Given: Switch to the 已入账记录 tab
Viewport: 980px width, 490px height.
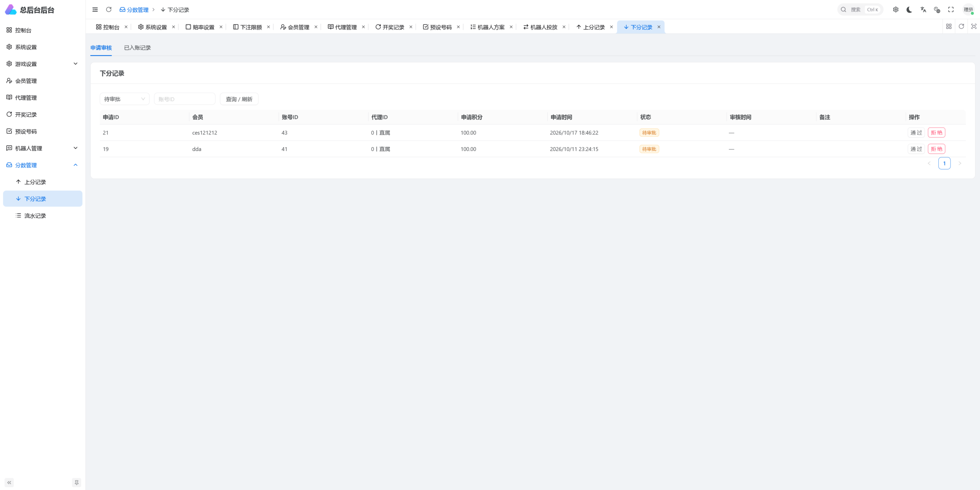Looking at the screenshot, I should tap(137, 48).
